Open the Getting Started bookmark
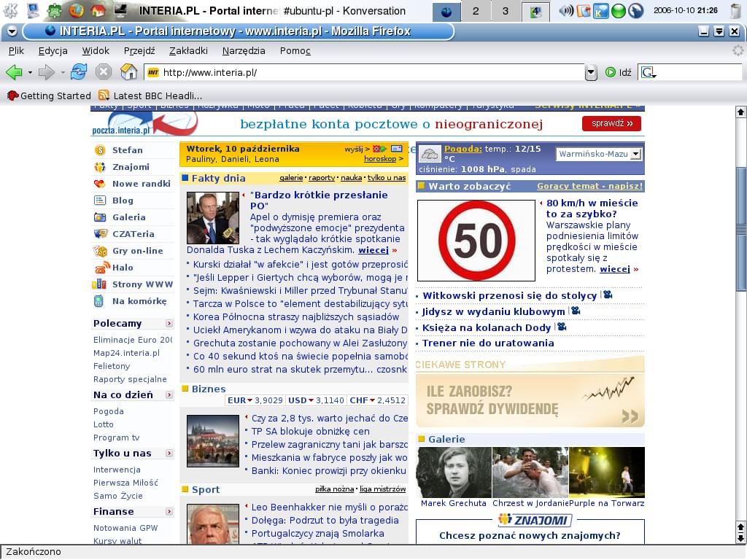 pos(49,96)
